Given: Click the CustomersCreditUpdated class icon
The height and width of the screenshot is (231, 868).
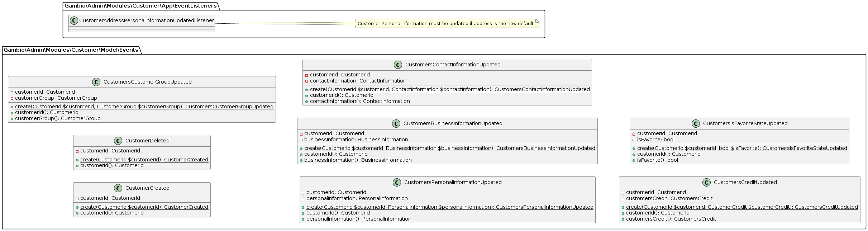Looking at the screenshot, I should click(706, 183).
